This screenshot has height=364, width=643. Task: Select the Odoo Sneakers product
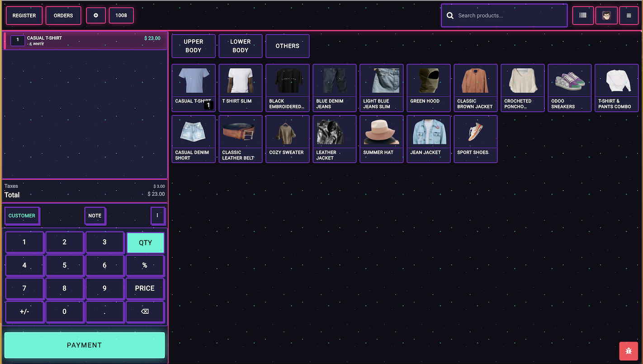tap(569, 88)
